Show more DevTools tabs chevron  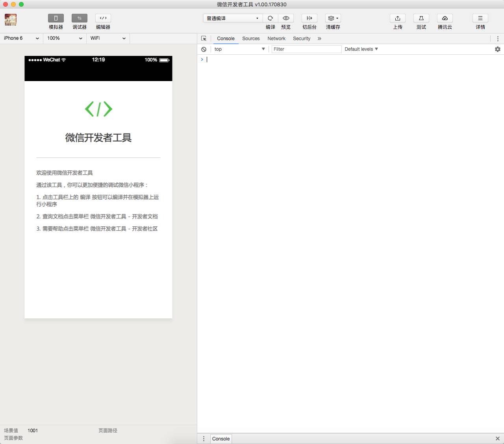[x=319, y=39]
